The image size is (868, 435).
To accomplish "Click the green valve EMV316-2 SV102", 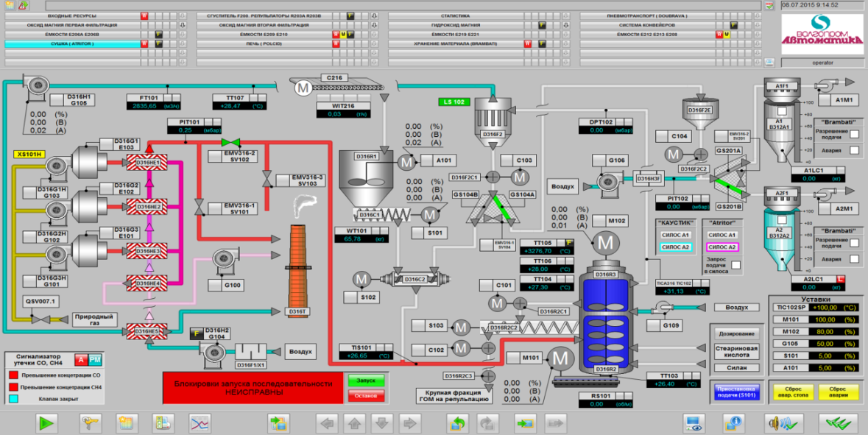I will click(231, 141).
